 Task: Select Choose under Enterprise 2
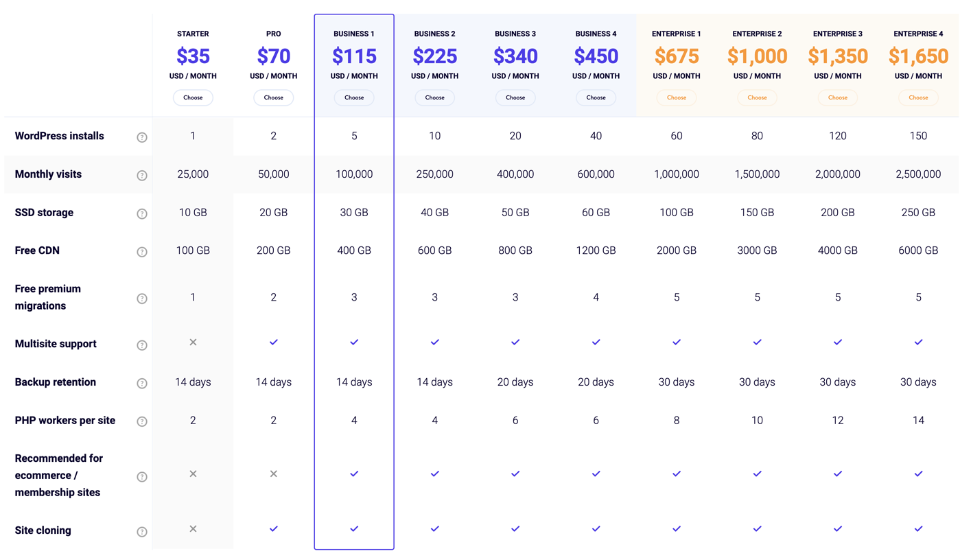click(x=757, y=97)
